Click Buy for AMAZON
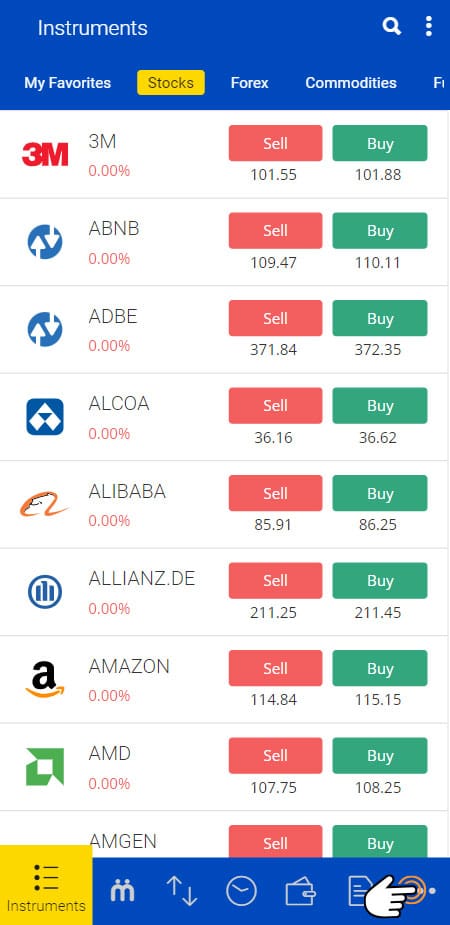The image size is (450, 925). tap(380, 668)
